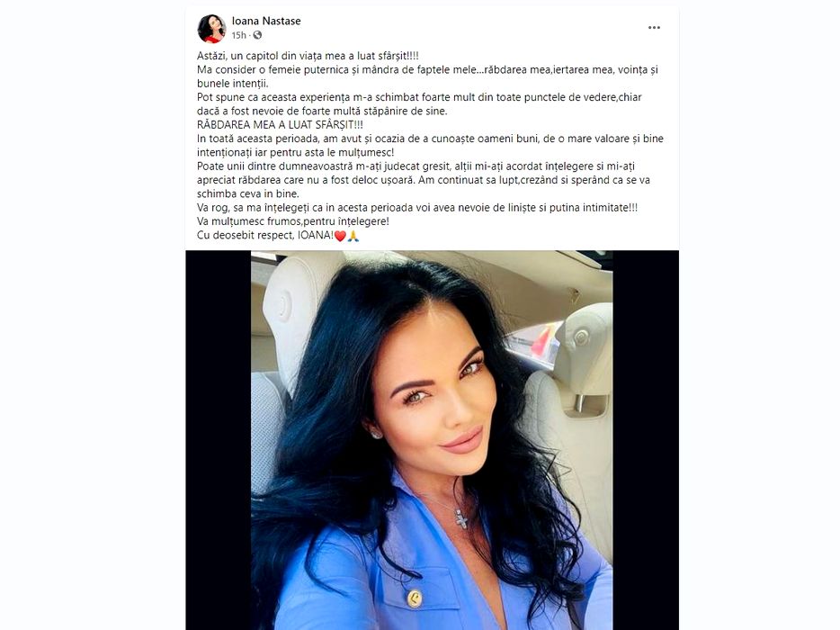Click the praying hands emoji
This screenshot has width=840, height=630.
coord(353,236)
